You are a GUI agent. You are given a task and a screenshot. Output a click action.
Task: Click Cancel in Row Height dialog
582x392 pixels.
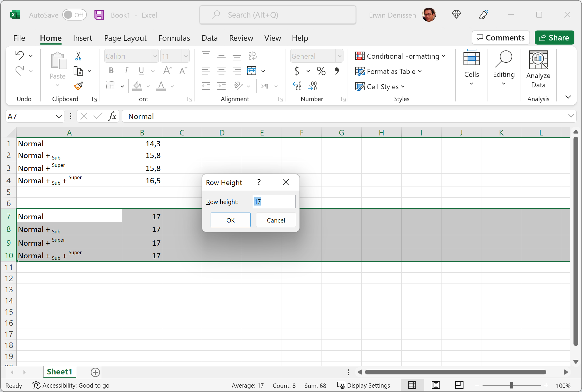tap(276, 220)
